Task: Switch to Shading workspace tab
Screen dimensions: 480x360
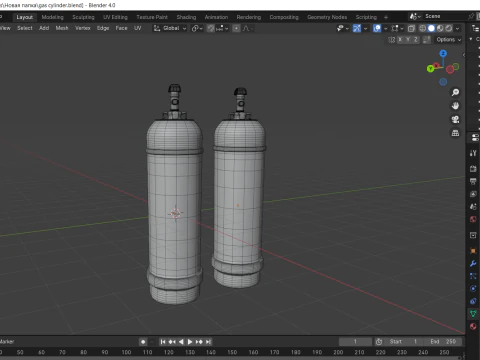Action: (186, 17)
